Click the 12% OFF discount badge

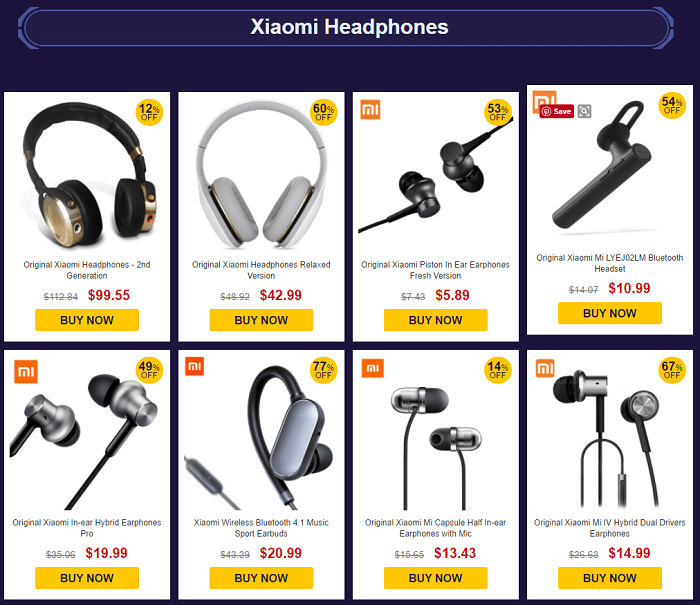[x=149, y=112]
